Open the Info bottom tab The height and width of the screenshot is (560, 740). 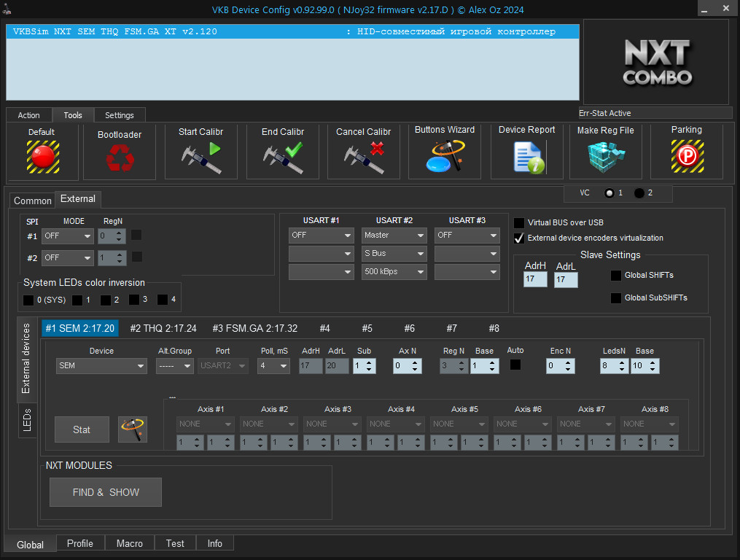point(215,543)
